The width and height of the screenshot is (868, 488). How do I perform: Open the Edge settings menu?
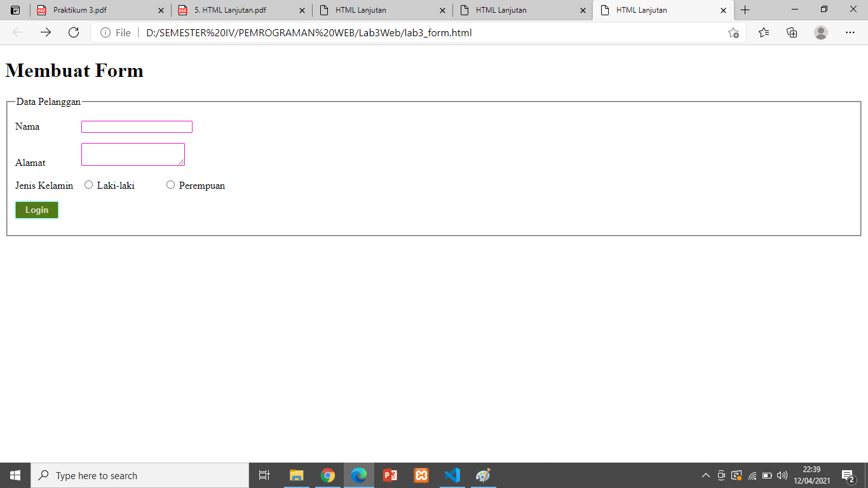(850, 32)
